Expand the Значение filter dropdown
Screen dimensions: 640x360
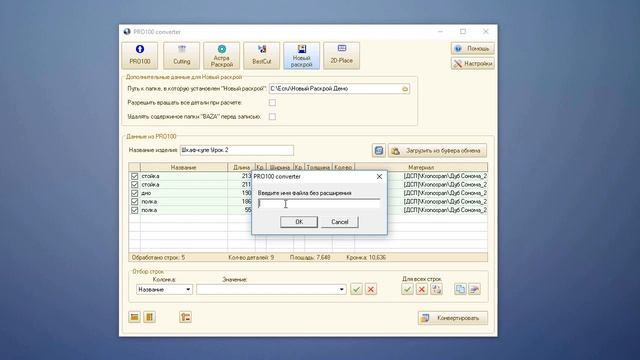coord(341,289)
